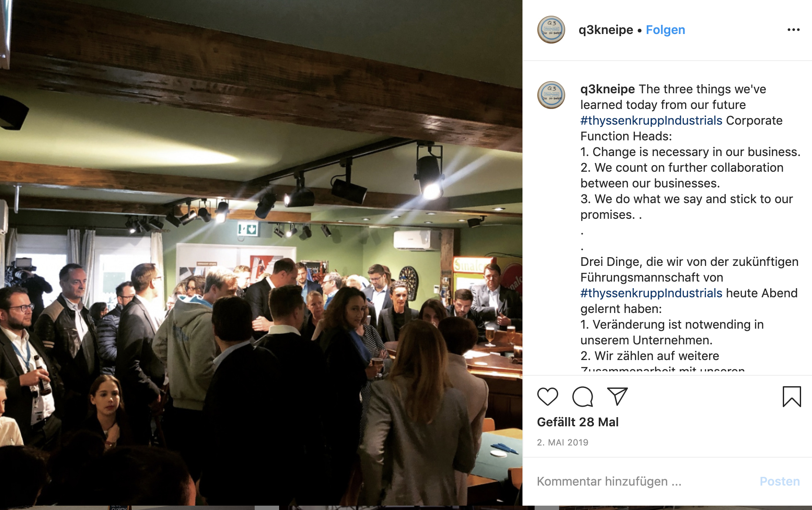812x510 pixels.
Task: Click the Posten submit button
Action: 779,481
